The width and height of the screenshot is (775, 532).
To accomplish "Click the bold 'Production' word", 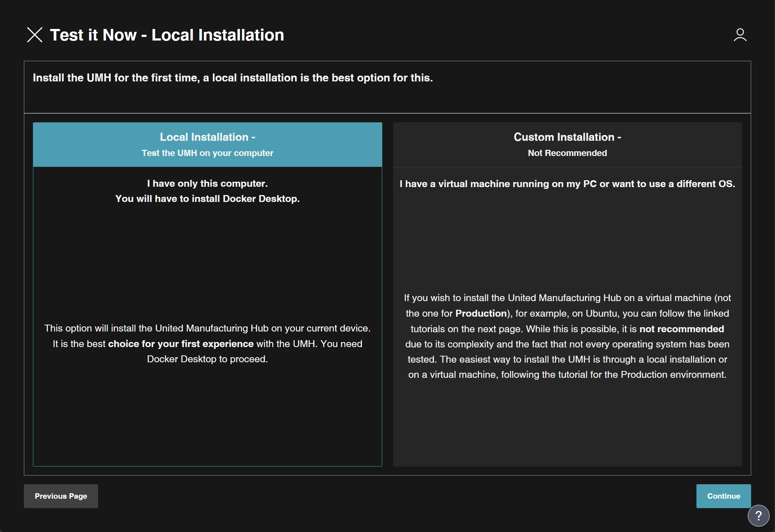I will [x=481, y=313].
